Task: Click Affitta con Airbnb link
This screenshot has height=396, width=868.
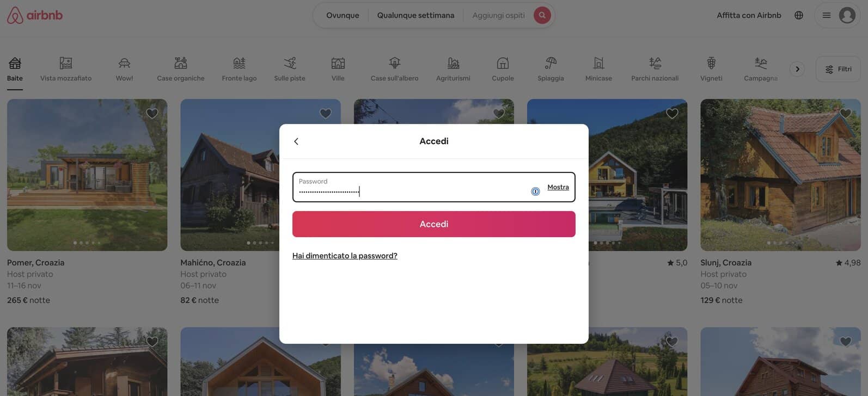Action: [749, 15]
